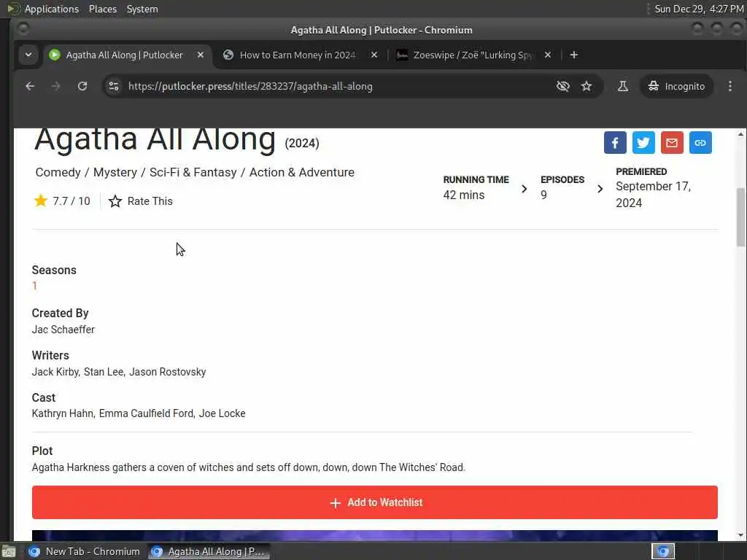Screen dimensions: 747x560
Task: Click the scrollbar up arrow
Action: pos(741,135)
